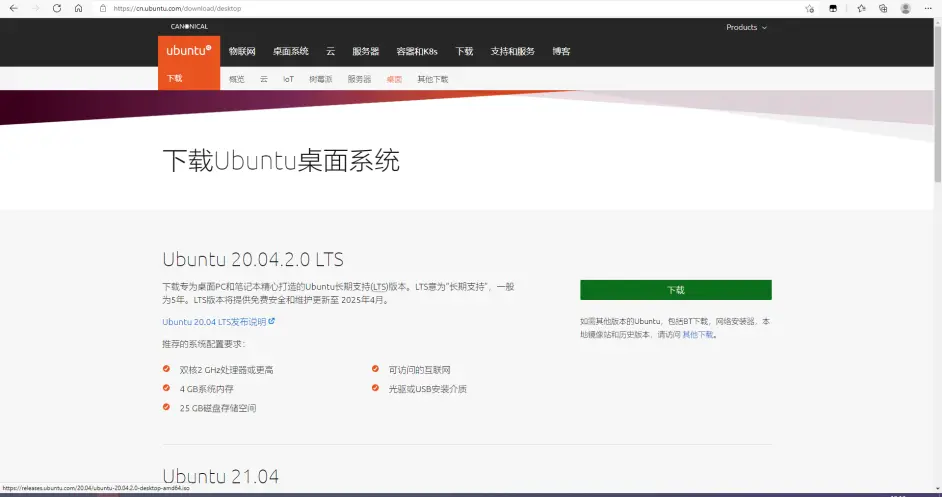Viewport: 942px width, 497px height.
Task: Click the 25 GB磁盘存储空间 requirement
Action: pyautogui.click(x=218, y=408)
